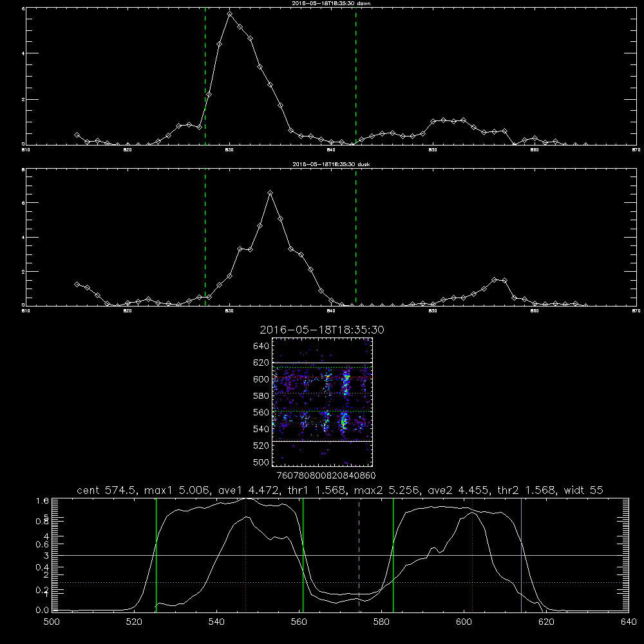
Task: Click x-axis label 520 of the bottom plot
Action: click(x=134, y=622)
